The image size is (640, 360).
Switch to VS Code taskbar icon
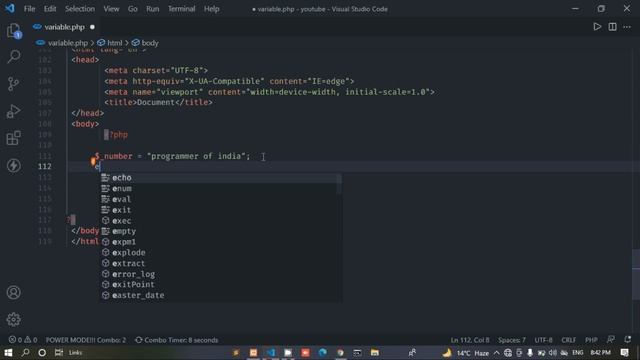tap(271, 353)
